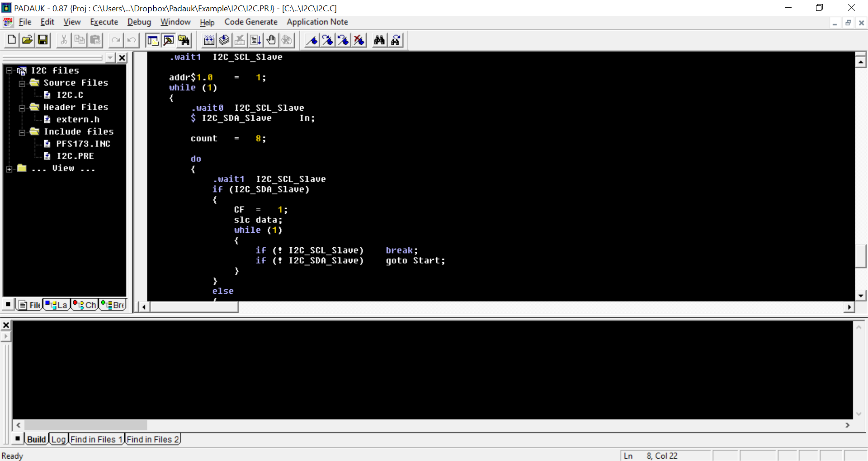
Task: Toggle the workspace window toolbar button
Action: point(153,40)
